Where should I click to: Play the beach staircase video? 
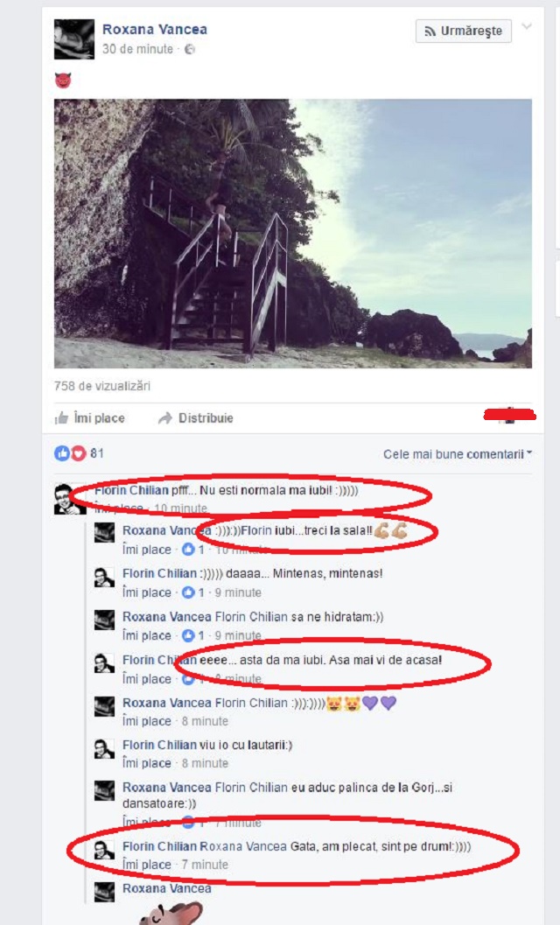point(292,234)
